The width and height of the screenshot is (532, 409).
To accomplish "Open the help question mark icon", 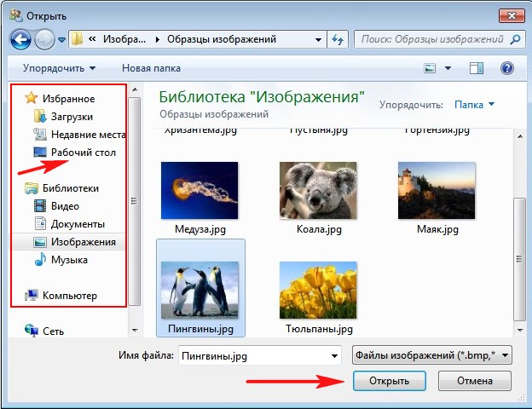I will point(506,67).
